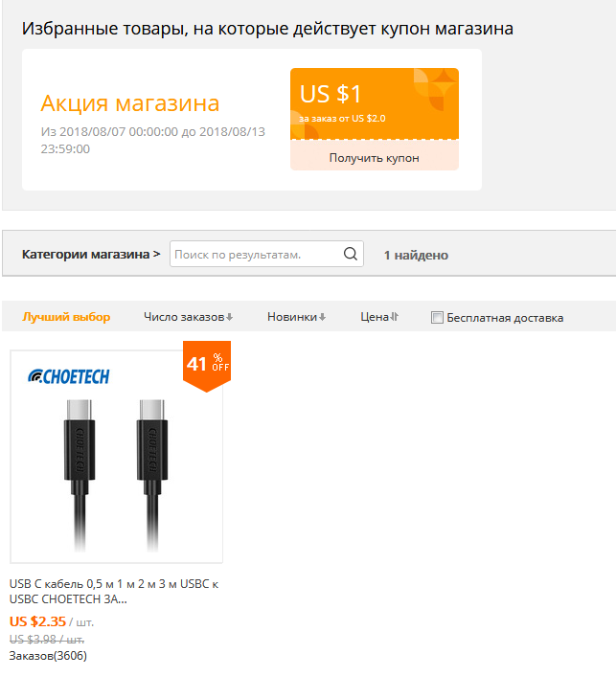The image size is (616, 699).
Task: Click the Получить купон button
Action: 375,158
